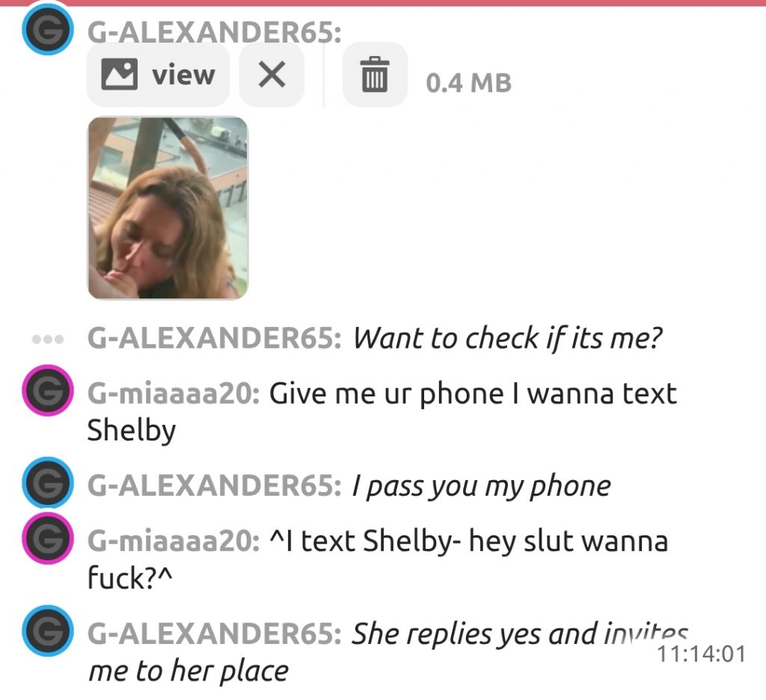This screenshot has width=766, height=700.
Task: Click G-ALEXANDER65 username before 'I pass you my phone'
Action: [214, 485]
